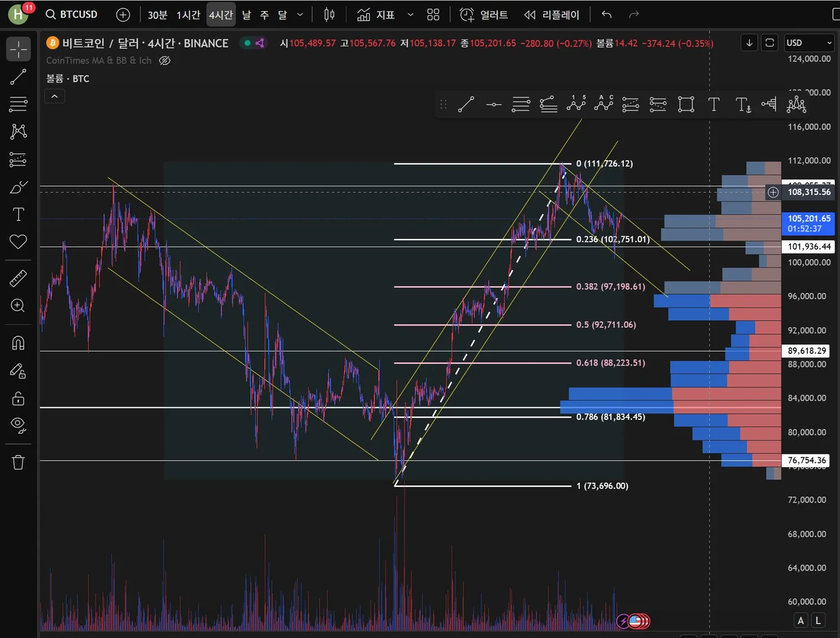Open the patterns tool group in sidebar

point(18,131)
